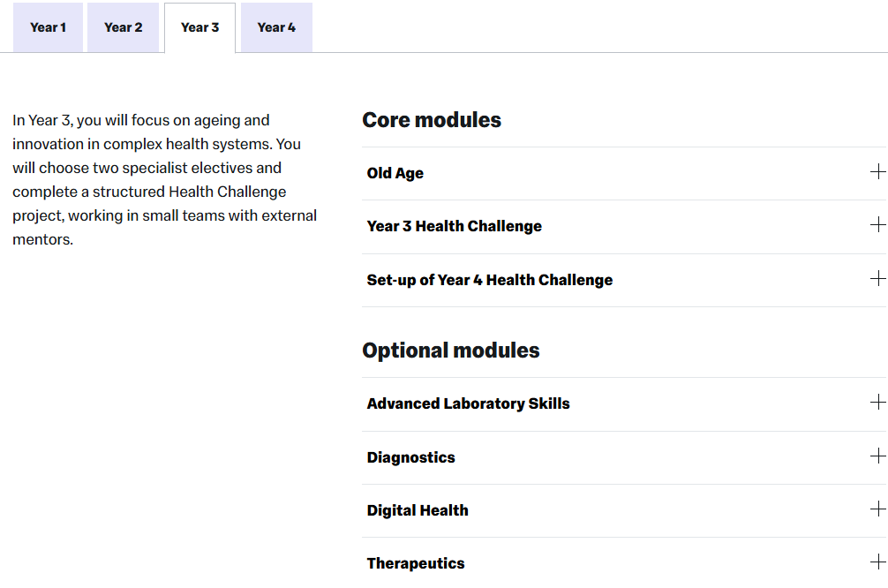The image size is (888, 588).
Task: Click the plus icon for Year 3 Health Challenge
Action: click(877, 225)
